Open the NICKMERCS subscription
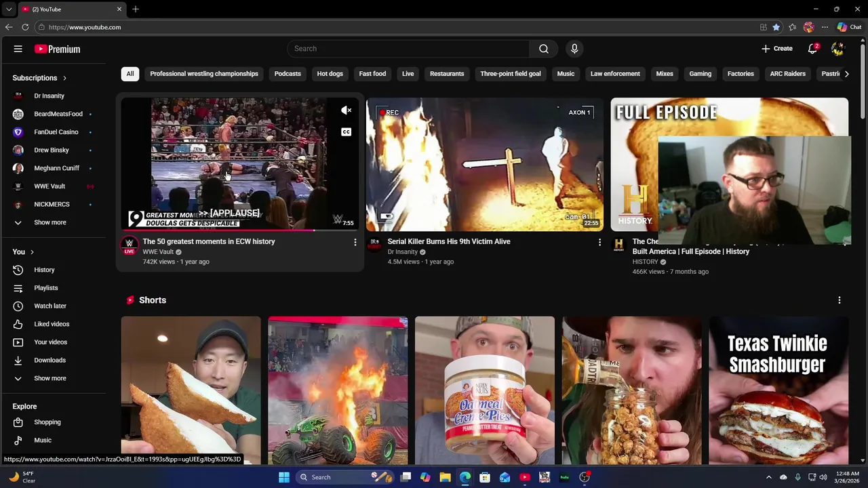 point(53,204)
